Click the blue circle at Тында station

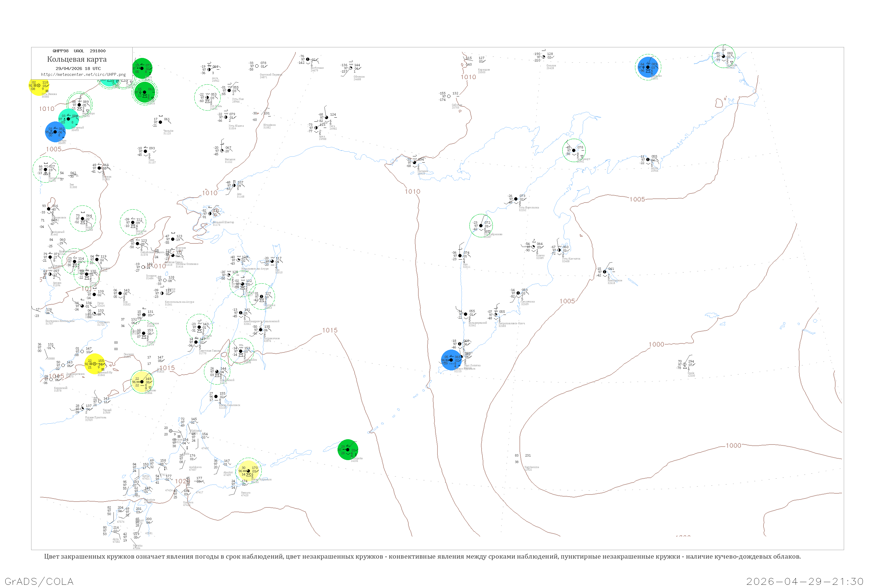point(55,132)
